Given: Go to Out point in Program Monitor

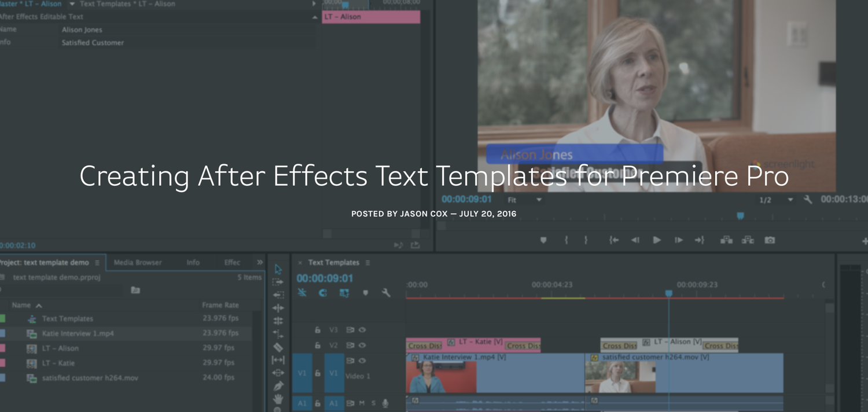Looking at the screenshot, I should (x=700, y=240).
